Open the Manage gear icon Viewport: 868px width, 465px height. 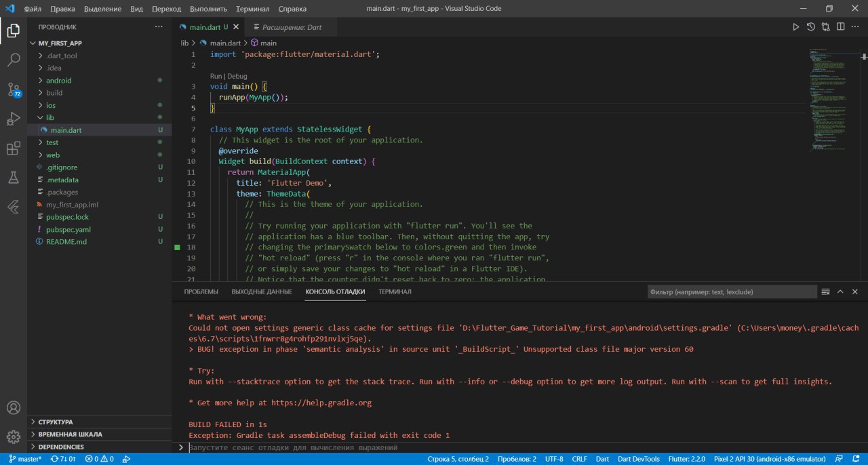tap(13, 437)
